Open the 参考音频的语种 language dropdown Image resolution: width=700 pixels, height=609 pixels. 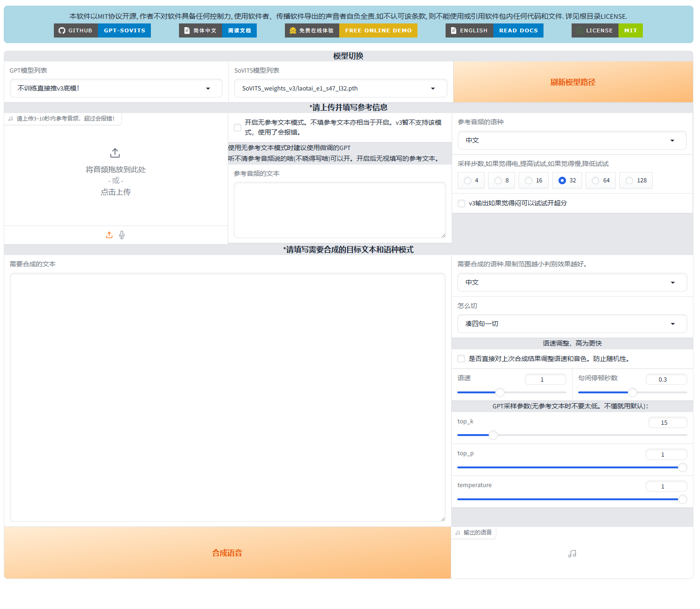pyautogui.click(x=572, y=141)
